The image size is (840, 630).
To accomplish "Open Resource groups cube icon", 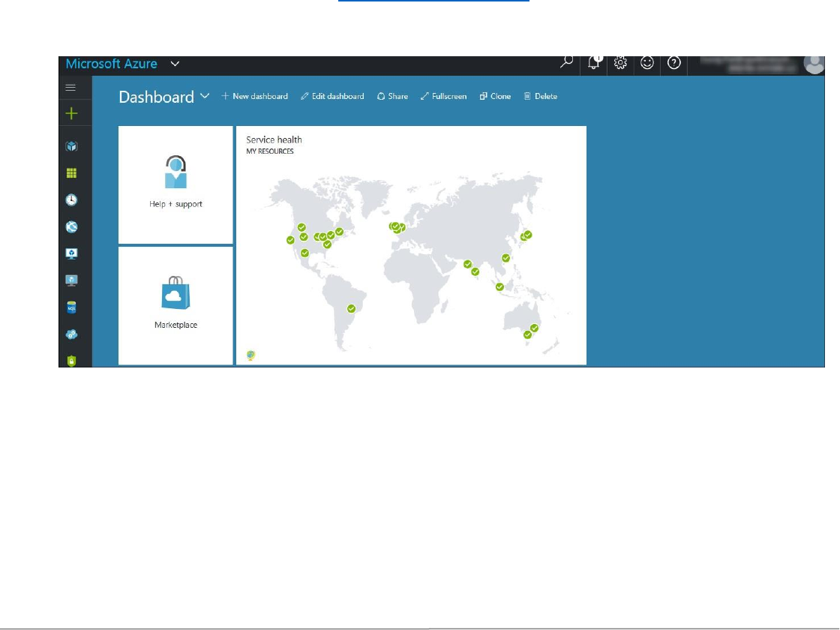I will coord(71,146).
